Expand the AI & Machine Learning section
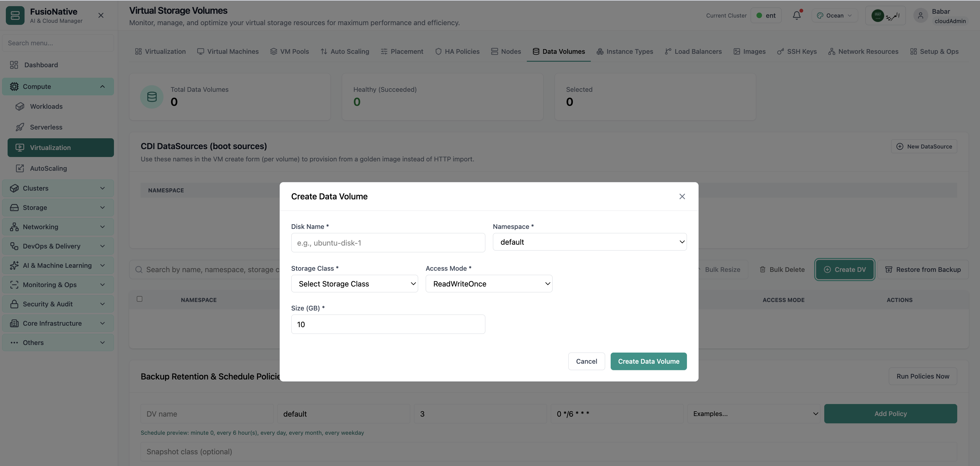This screenshot has width=980, height=466. click(58, 265)
